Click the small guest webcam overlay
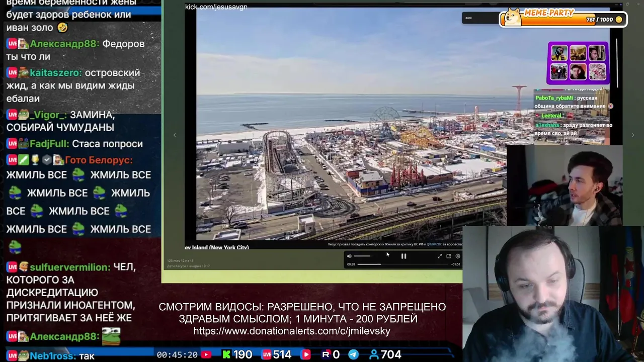The height and width of the screenshot is (362, 644). 565,185
